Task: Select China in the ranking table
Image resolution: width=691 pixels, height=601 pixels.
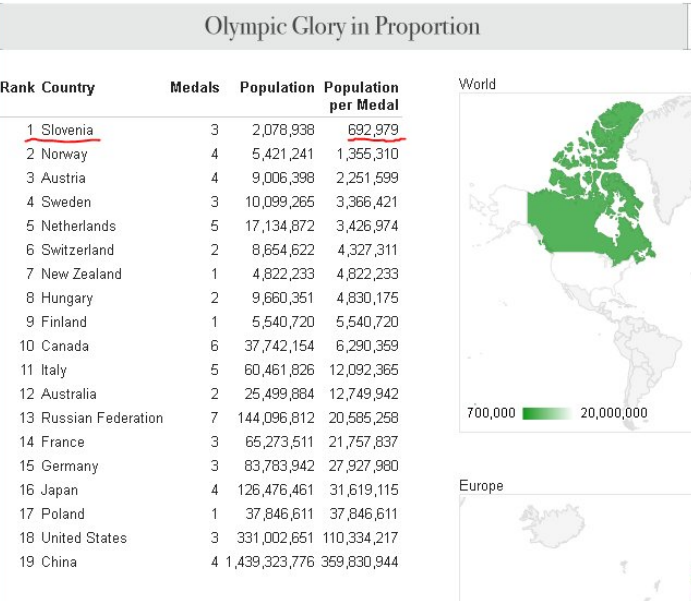Action: click(58, 562)
